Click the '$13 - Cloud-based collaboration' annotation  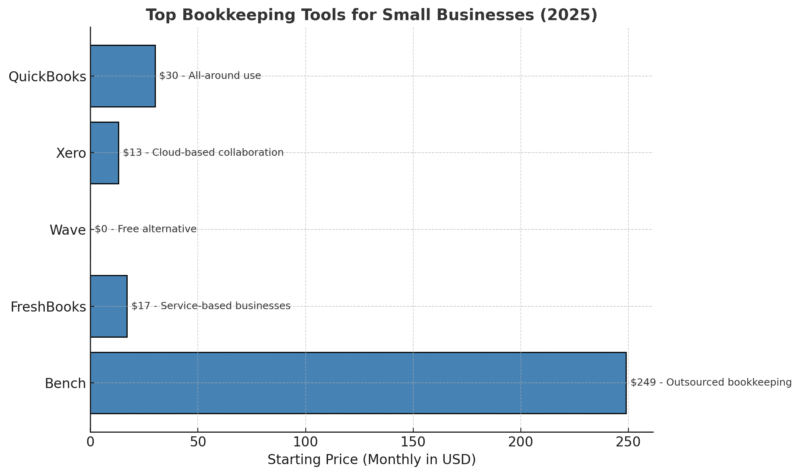(203, 152)
